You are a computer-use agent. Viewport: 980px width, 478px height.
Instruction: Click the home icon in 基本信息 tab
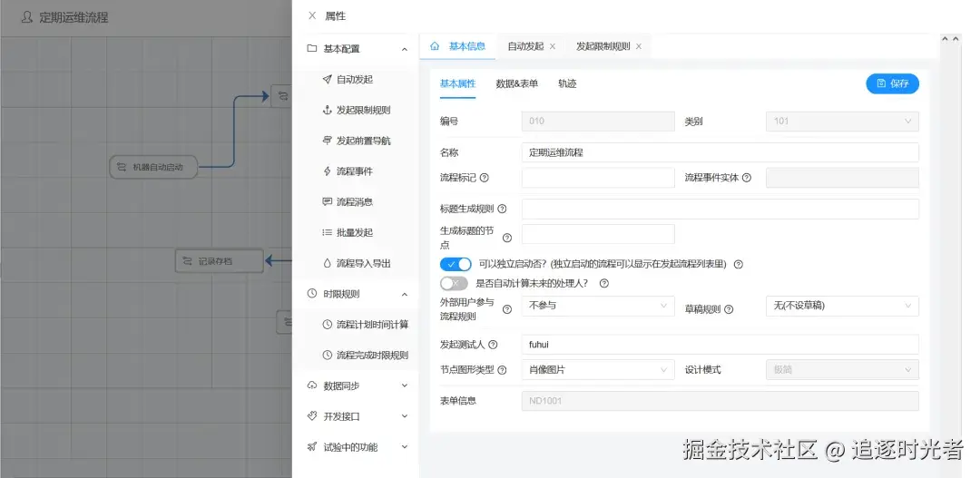435,46
